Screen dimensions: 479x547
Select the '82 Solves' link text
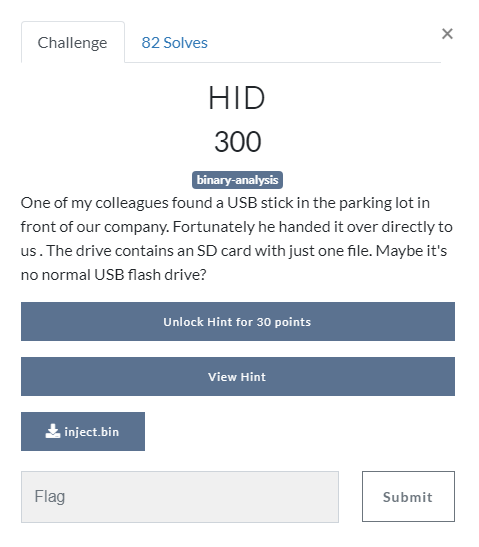point(174,43)
